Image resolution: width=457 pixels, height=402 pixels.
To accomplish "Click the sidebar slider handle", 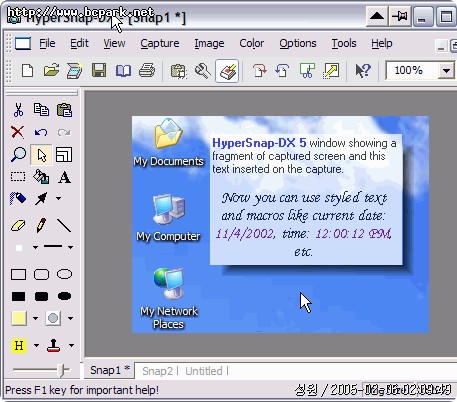I will pyautogui.click(x=61, y=370).
